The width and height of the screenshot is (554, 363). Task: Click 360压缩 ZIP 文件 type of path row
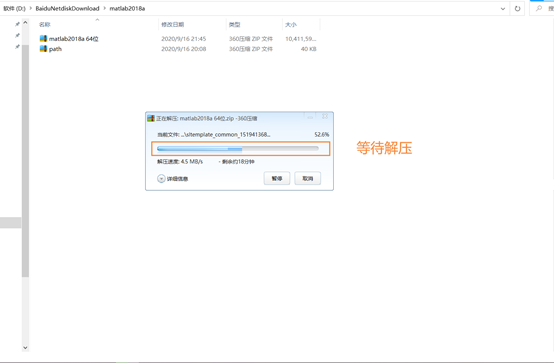251,49
